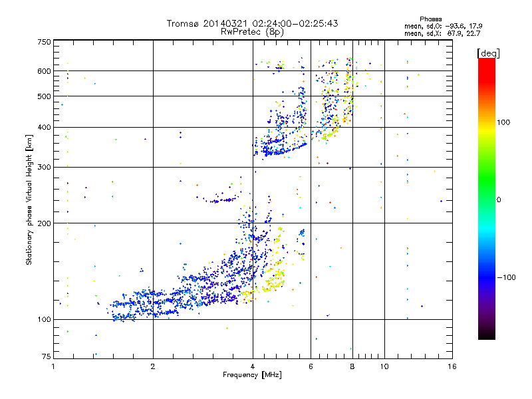Click the plot title 'Tromsø 20140321 02:24:00-02:25:43'
Screen dimensions: 532x399
tap(252, 23)
